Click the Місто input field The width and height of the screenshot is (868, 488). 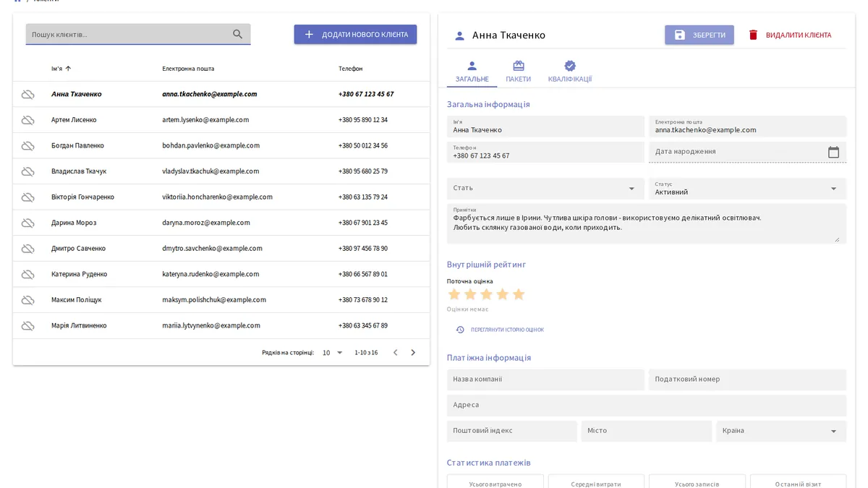click(647, 431)
